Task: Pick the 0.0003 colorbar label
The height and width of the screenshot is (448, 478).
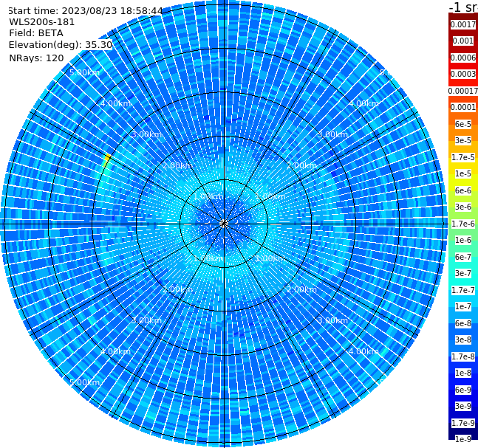Action: [463, 74]
